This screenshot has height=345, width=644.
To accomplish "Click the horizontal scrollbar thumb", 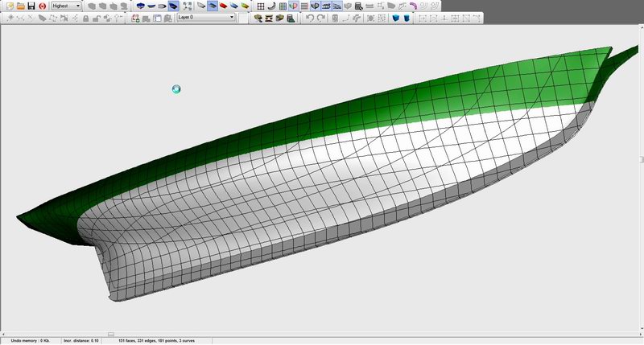I will [110, 334].
